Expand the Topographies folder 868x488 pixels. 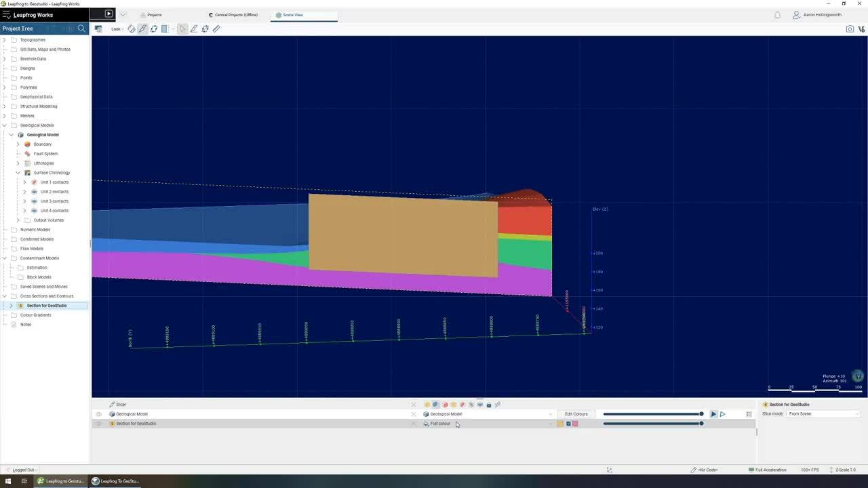[5, 40]
